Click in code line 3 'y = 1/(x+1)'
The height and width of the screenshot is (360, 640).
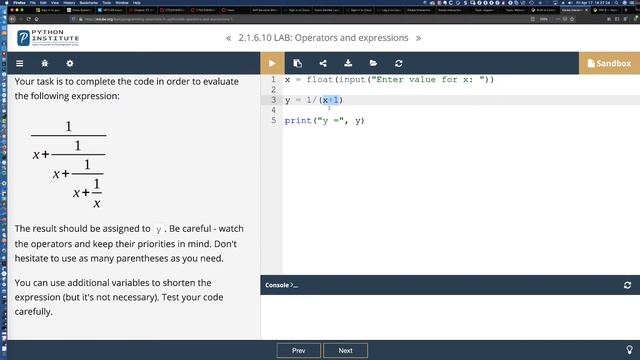pos(314,100)
